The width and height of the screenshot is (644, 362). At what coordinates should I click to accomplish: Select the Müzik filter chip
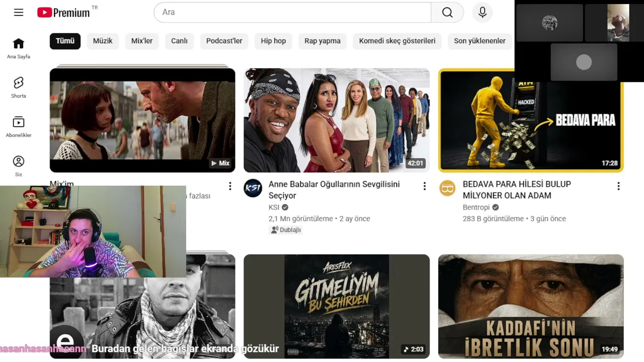[103, 41]
